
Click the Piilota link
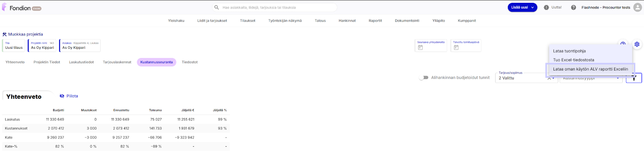click(x=72, y=96)
